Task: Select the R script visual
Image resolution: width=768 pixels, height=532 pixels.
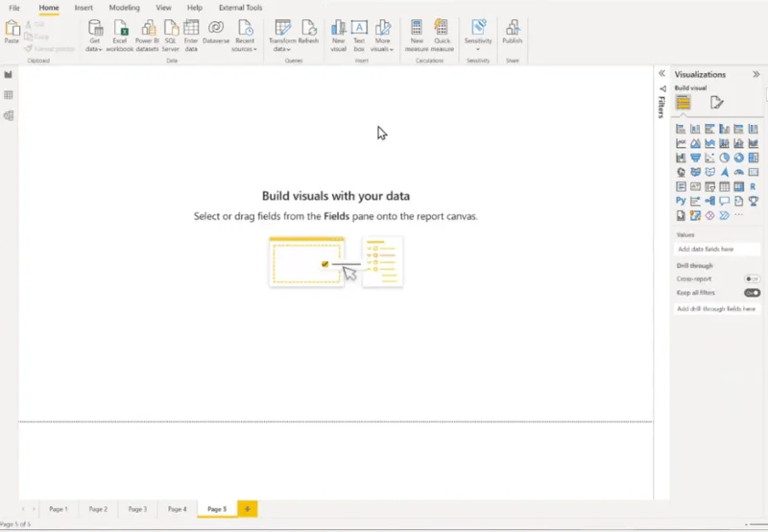Action: point(754,186)
